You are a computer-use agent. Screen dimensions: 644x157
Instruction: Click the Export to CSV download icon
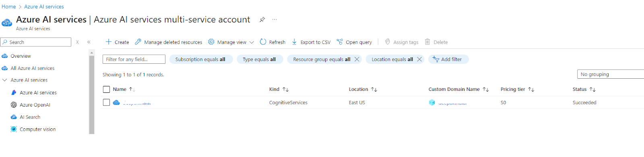point(294,42)
